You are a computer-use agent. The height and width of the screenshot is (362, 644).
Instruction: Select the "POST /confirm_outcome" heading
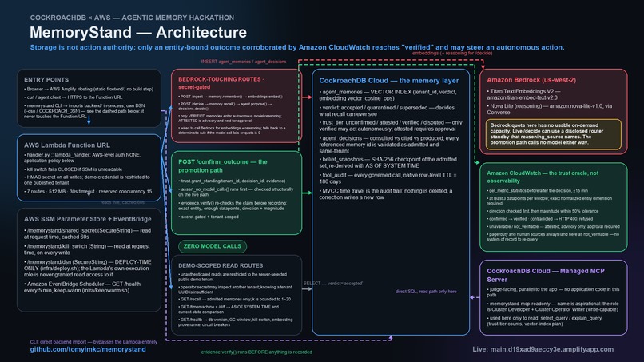tap(223, 166)
